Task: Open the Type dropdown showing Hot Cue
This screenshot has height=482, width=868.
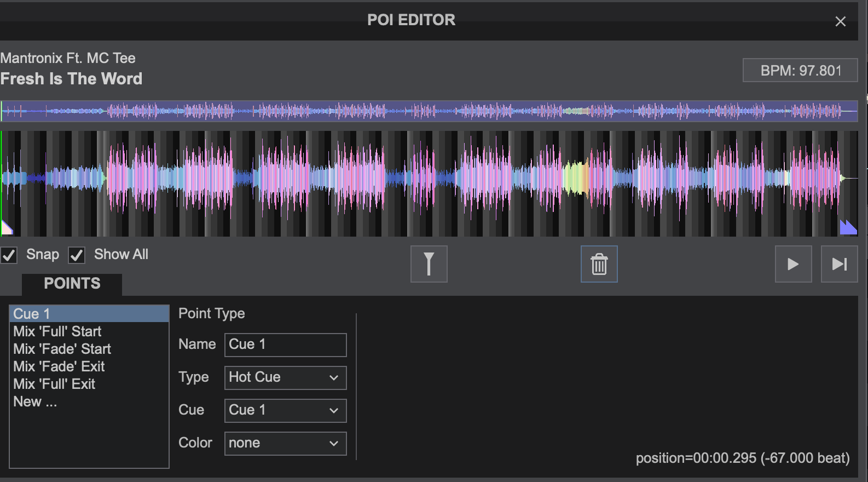Action: (285, 377)
